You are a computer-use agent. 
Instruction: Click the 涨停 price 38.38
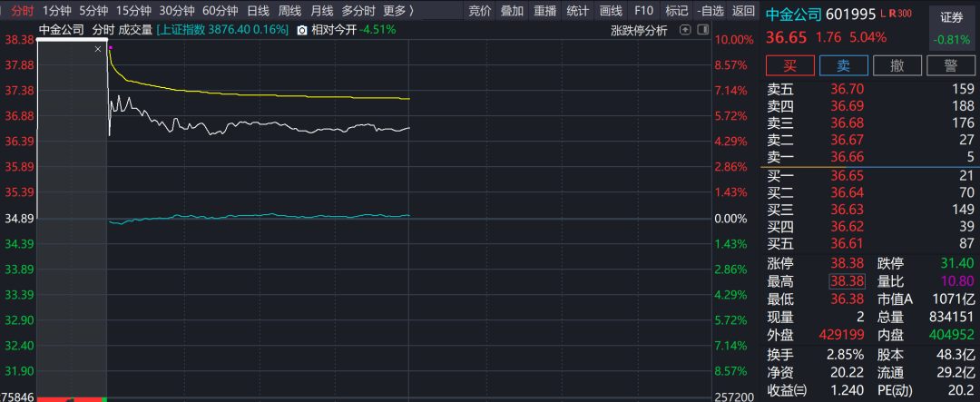pyautogui.click(x=847, y=264)
